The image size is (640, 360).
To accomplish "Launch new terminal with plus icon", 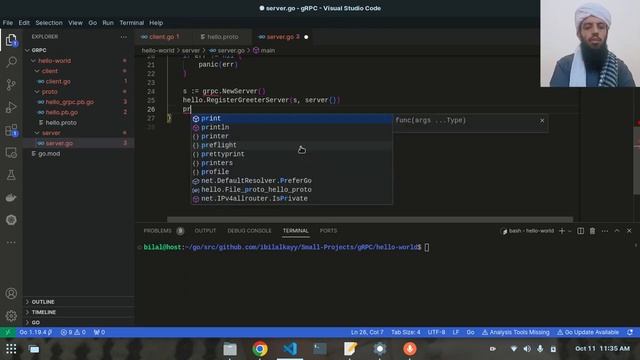I will pyautogui.click(x=562, y=231).
